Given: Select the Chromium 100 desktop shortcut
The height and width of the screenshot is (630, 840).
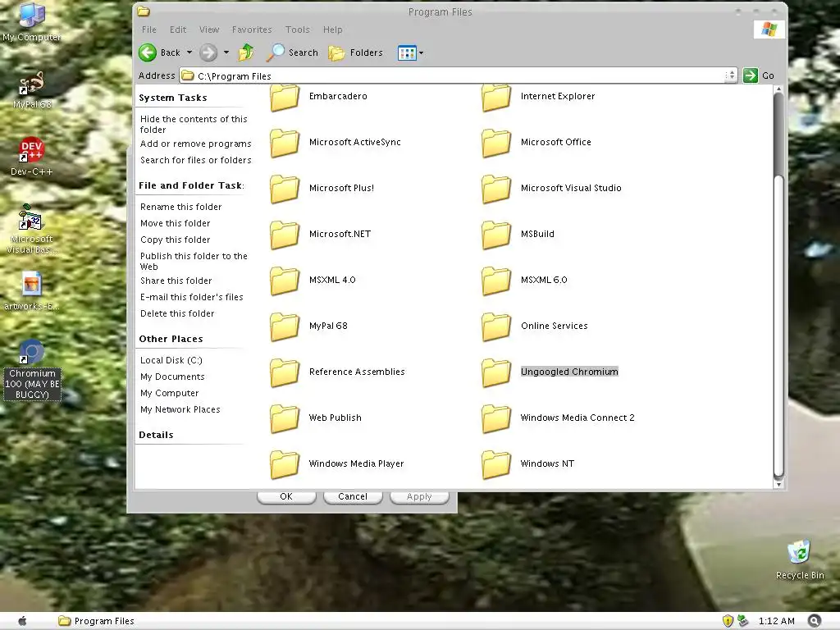Looking at the screenshot, I should [x=32, y=352].
